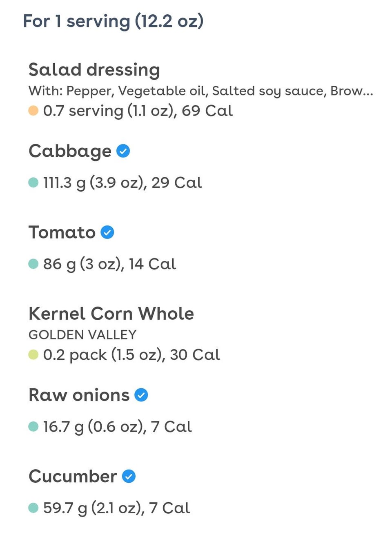392x537 pixels.
Task: Tap the yellow-green dot for Kernel Corn
Action: click(33, 354)
